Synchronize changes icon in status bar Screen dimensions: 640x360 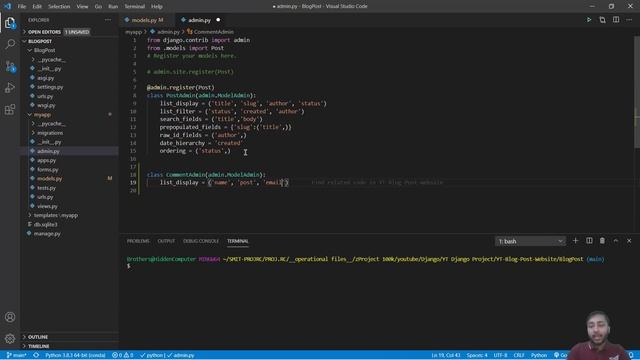point(36,355)
